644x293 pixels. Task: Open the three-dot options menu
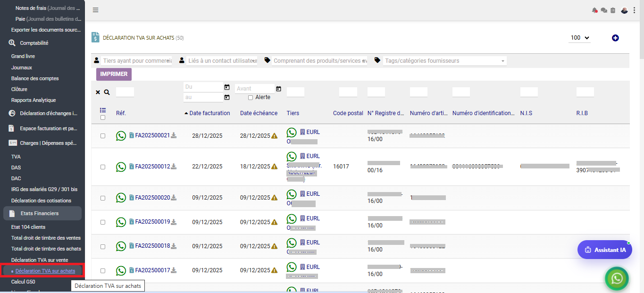coord(634,10)
